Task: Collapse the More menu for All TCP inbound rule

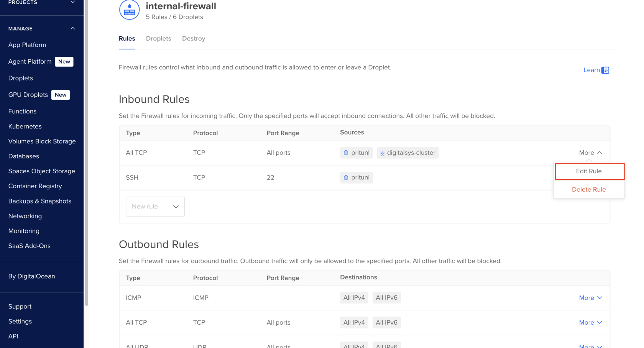Action: click(x=590, y=153)
